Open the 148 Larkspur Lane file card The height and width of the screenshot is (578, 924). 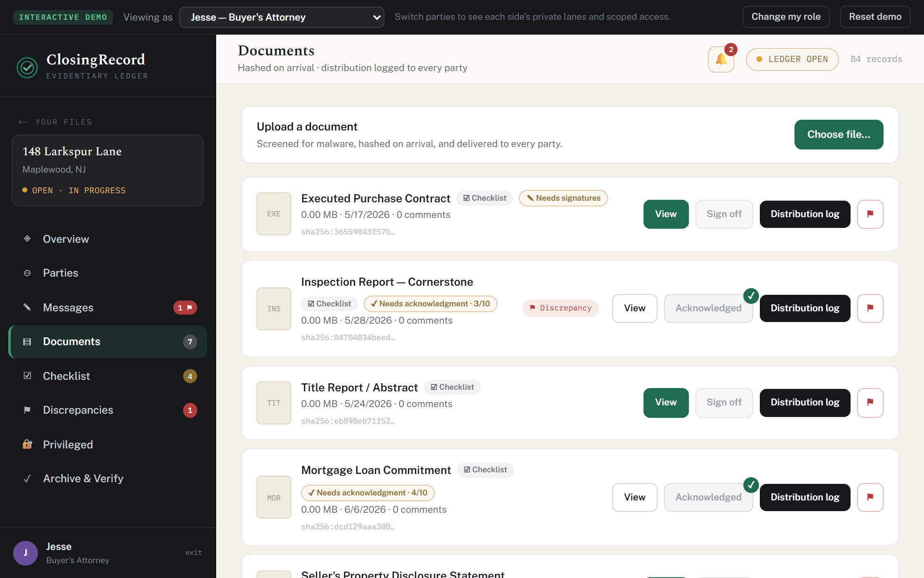(108, 171)
